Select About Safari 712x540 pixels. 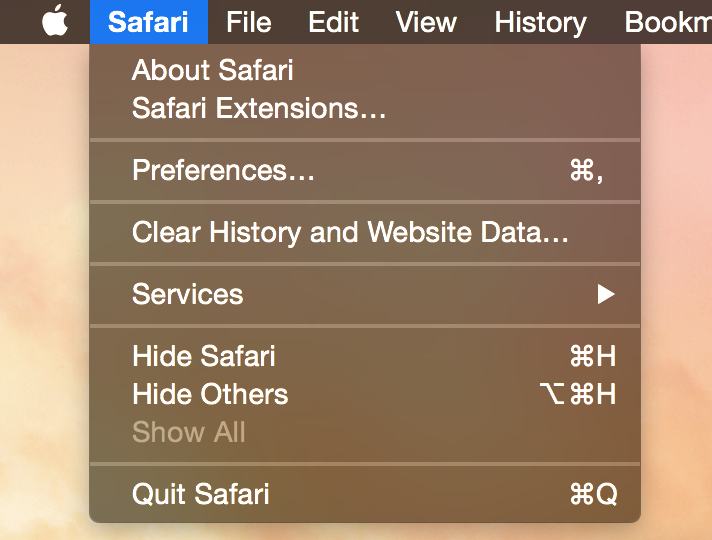(365, 70)
